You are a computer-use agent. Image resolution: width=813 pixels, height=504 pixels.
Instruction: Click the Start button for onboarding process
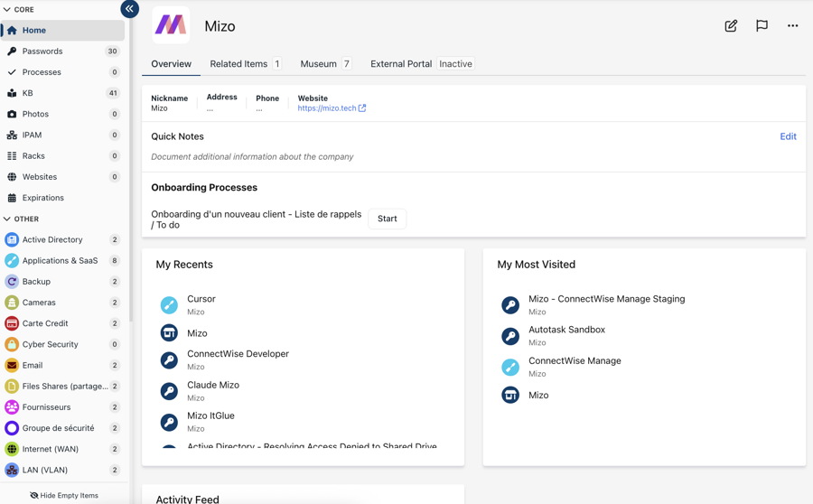[388, 219]
